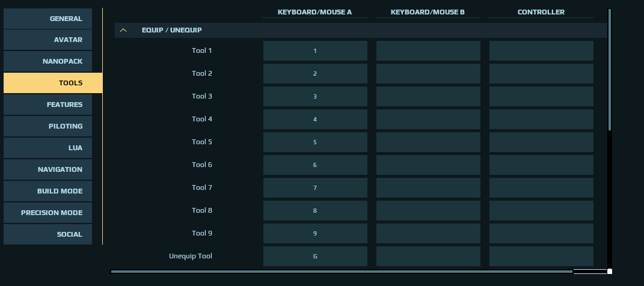
Task: Click Tool 5 Keyboard/Mouse A binding
Action: point(315,142)
